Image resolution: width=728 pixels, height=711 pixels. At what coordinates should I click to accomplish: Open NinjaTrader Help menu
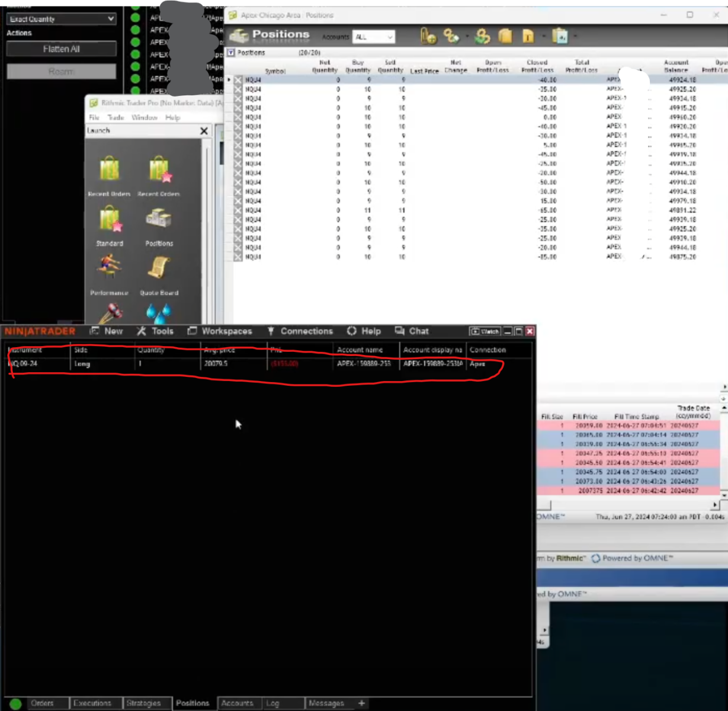[x=364, y=331]
